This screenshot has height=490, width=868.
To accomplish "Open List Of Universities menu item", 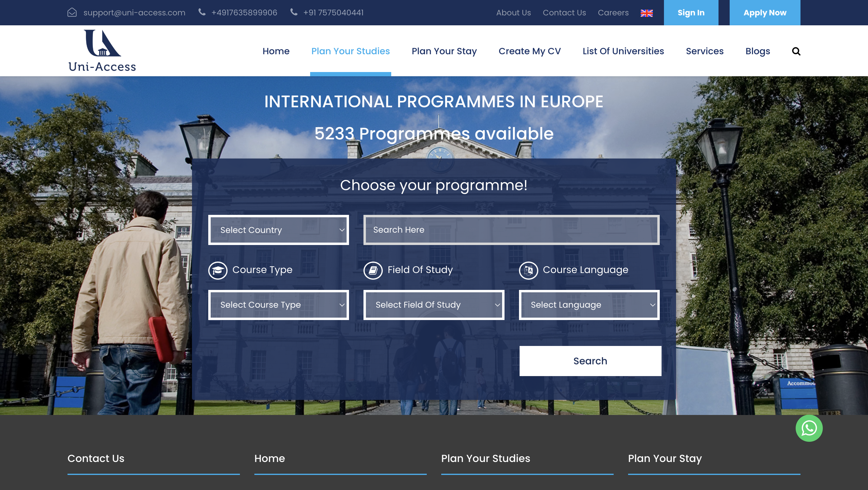I will click(x=623, y=51).
